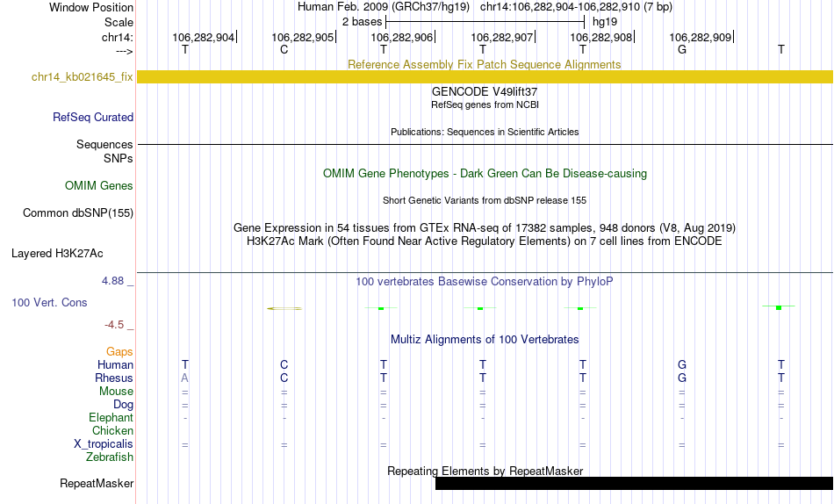This screenshot has height=504, width=834.
Task: Click the Gaps row label
Action: coord(119,351)
